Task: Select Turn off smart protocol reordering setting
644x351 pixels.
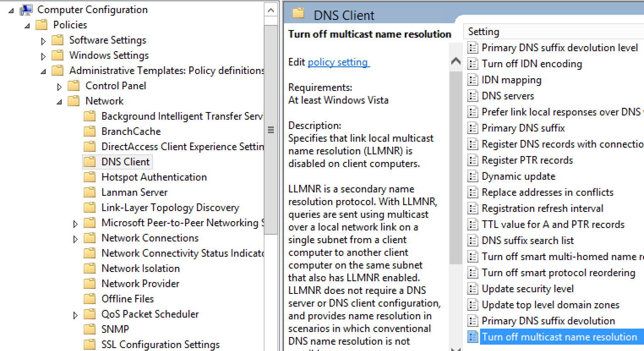Action: [x=558, y=273]
